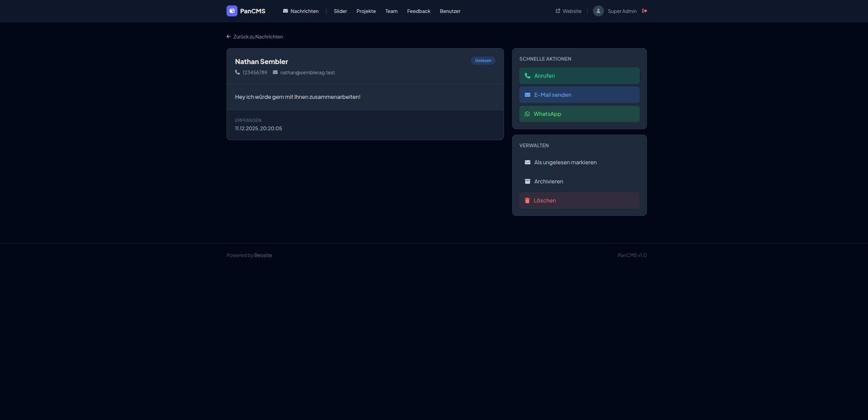Click the Beosite link in the footer
This screenshot has width=868, height=420.
(x=263, y=255)
